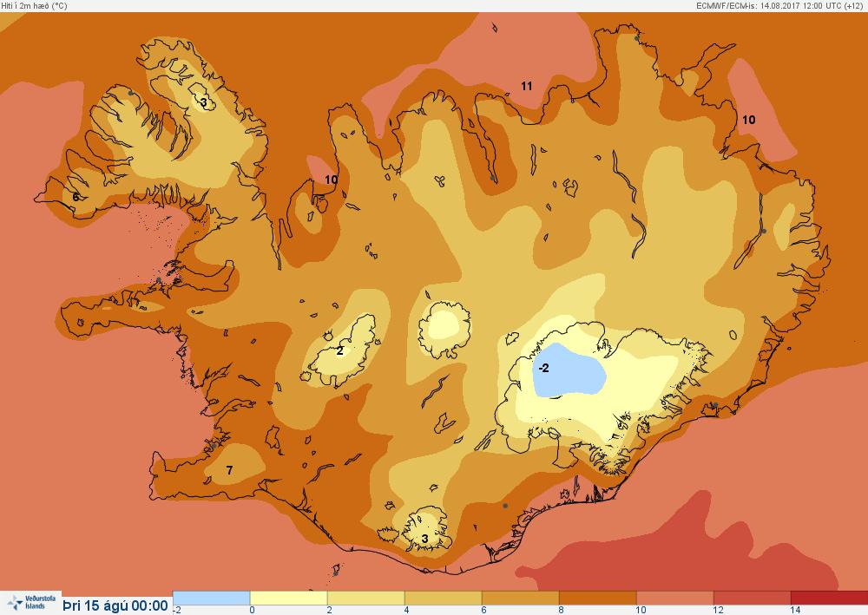Click the -2 value on Vatnajökull glacier
The width and height of the screenshot is (868, 615).
[x=544, y=369]
